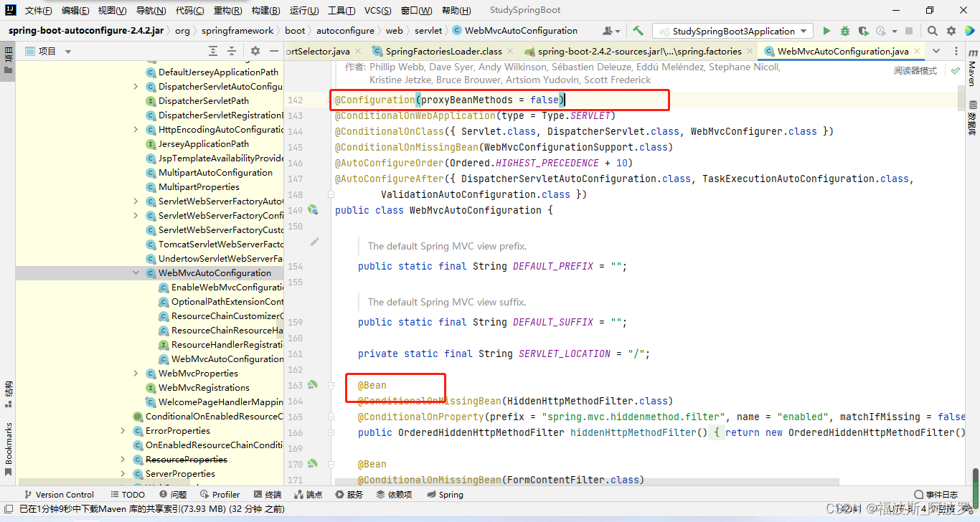Expand the HttpEncodingAutoConfiguration tree node
980x522 pixels.
(x=136, y=129)
